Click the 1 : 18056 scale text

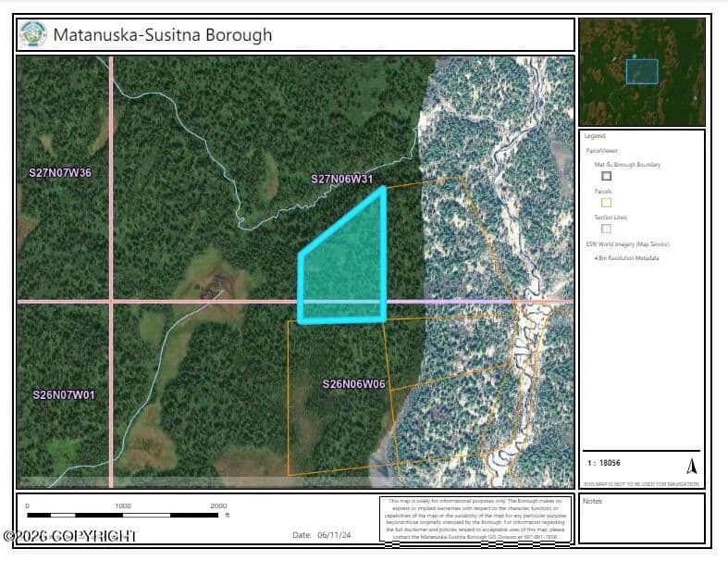tap(603, 463)
